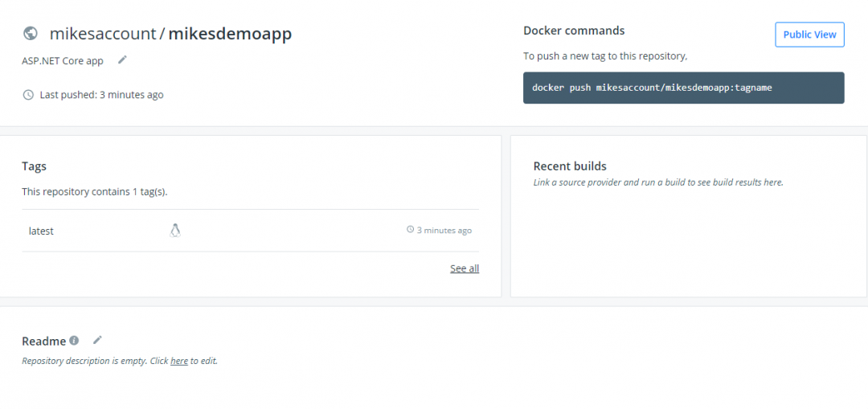Click the clock icon in the latest tag row
The height and width of the screenshot is (409, 868).
pos(410,231)
